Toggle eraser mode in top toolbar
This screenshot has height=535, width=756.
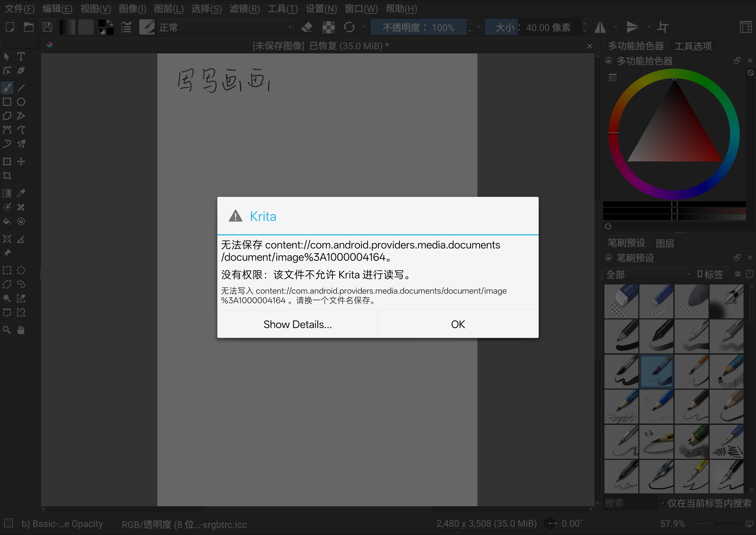point(307,27)
